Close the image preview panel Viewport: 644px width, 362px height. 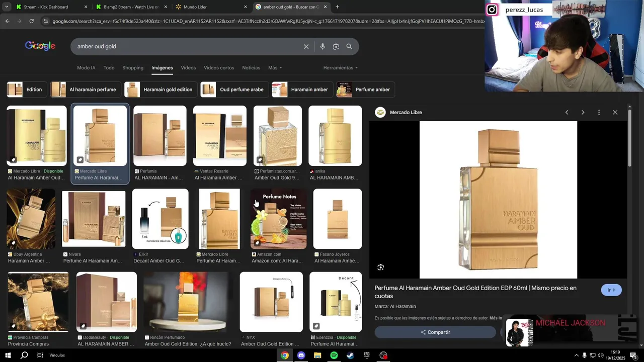[x=615, y=112]
